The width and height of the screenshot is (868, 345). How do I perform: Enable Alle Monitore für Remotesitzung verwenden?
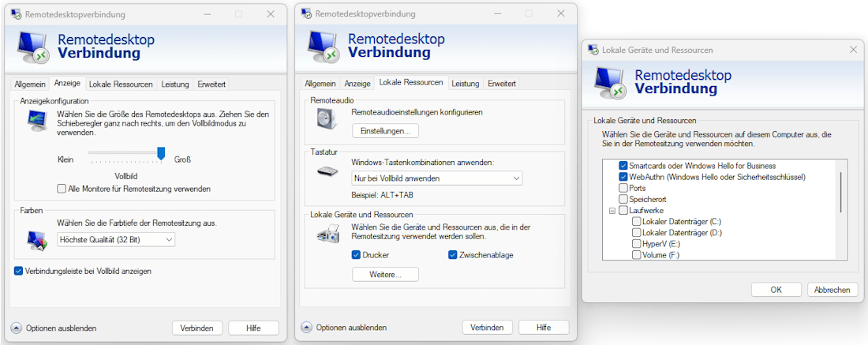pyautogui.click(x=62, y=189)
